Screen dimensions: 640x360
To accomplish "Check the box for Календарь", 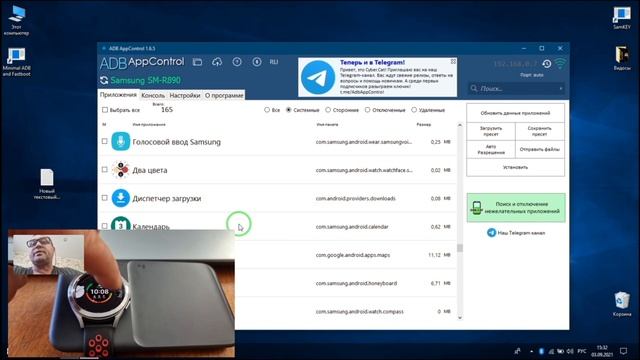I will tap(104, 226).
